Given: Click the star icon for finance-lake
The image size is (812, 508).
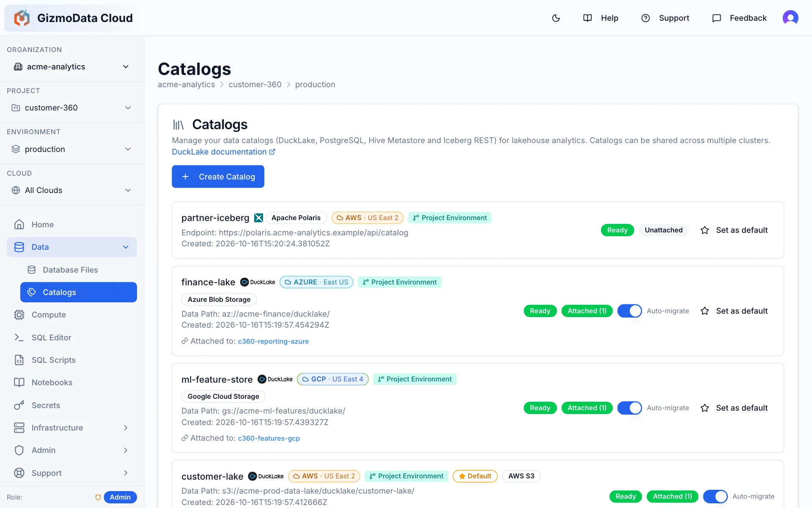Looking at the screenshot, I should (705, 311).
